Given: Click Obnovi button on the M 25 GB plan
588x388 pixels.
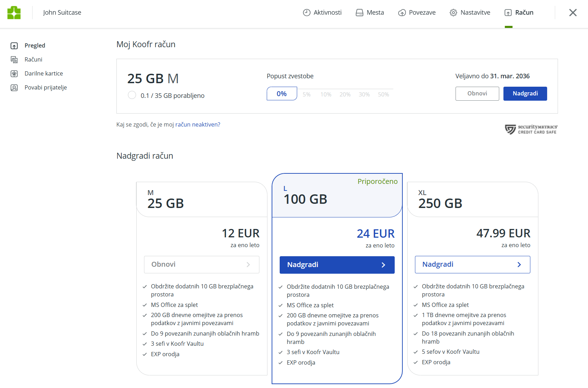Looking at the screenshot, I should coord(202,265).
